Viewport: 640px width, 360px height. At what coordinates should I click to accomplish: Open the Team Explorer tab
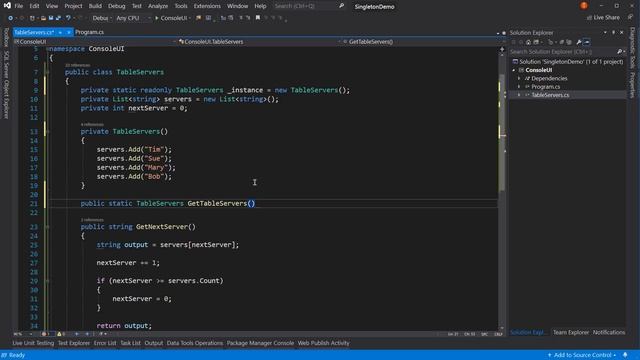[x=571, y=332]
